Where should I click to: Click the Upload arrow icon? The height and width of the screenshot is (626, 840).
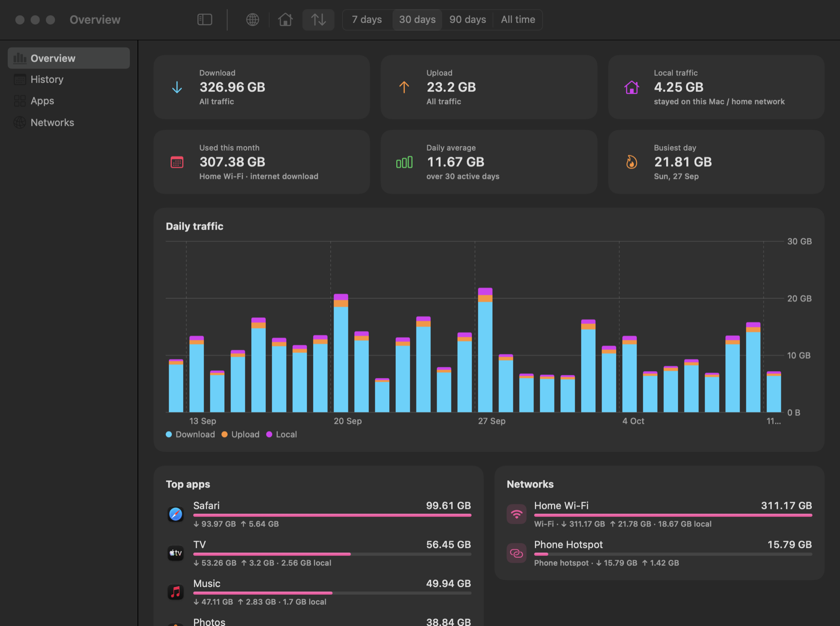pos(404,87)
